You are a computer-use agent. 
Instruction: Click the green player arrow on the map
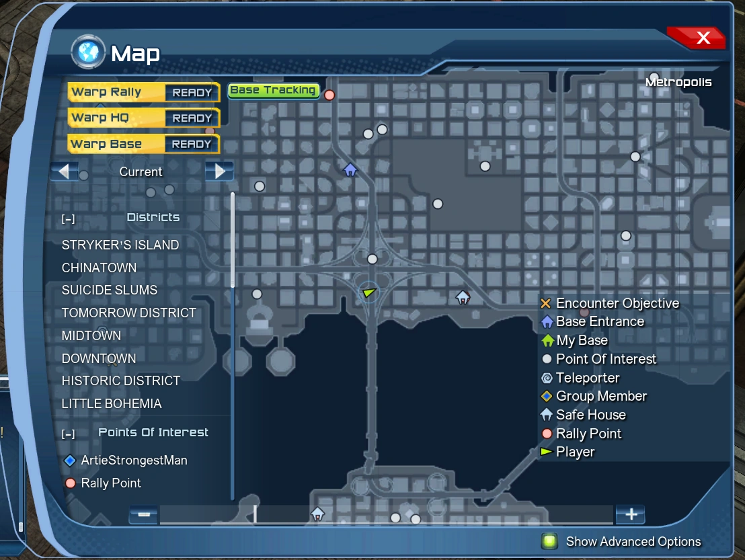point(368,292)
